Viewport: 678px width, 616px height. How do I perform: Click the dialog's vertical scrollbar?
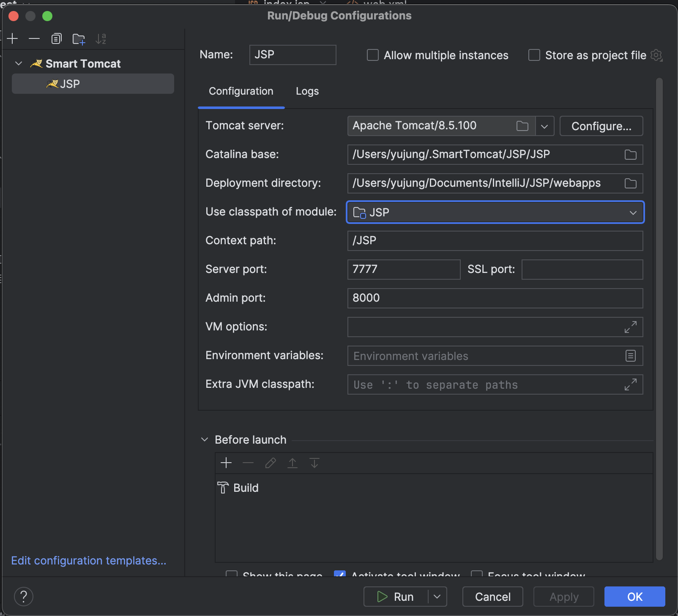(659, 319)
